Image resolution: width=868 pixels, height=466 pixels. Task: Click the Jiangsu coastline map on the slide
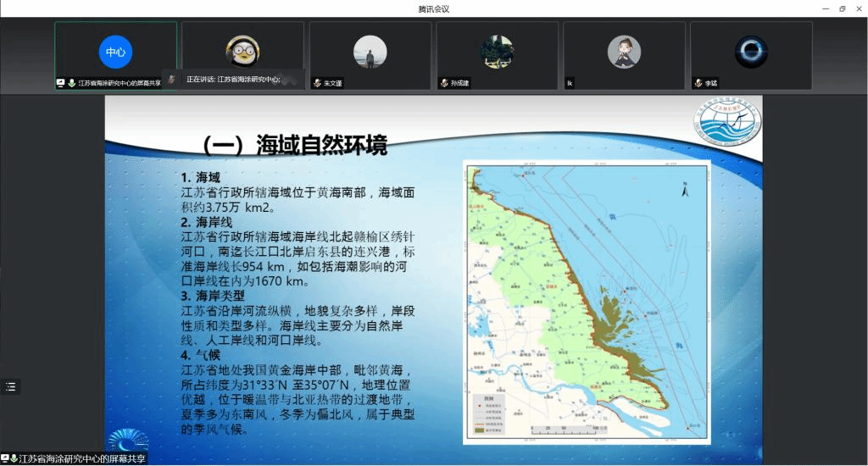click(586, 301)
